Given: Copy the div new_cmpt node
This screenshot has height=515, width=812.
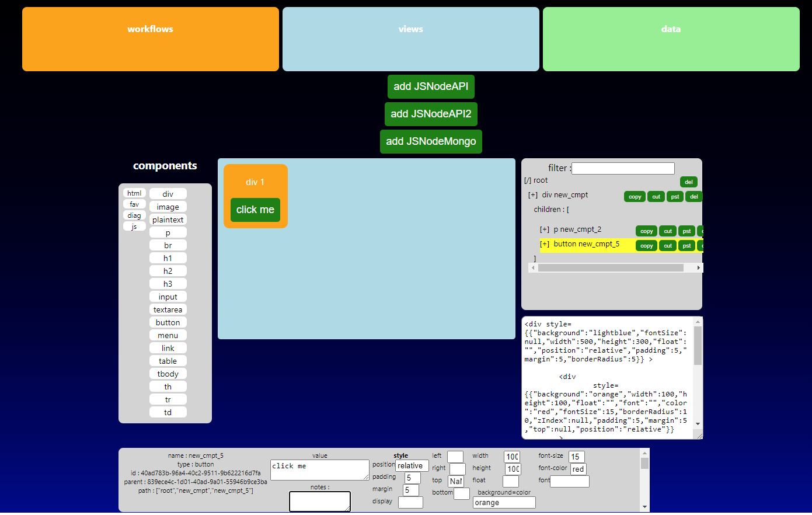Looking at the screenshot, I should click(635, 197).
